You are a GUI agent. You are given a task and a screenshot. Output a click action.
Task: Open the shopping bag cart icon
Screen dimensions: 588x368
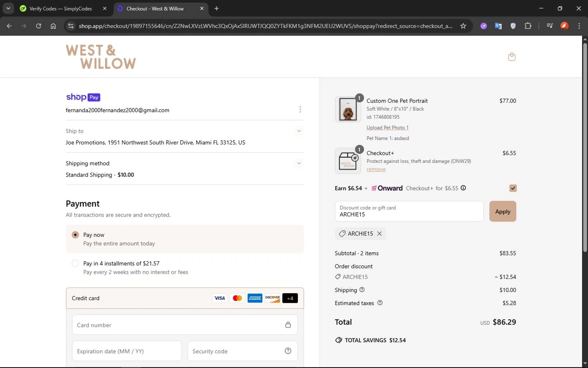(x=512, y=57)
